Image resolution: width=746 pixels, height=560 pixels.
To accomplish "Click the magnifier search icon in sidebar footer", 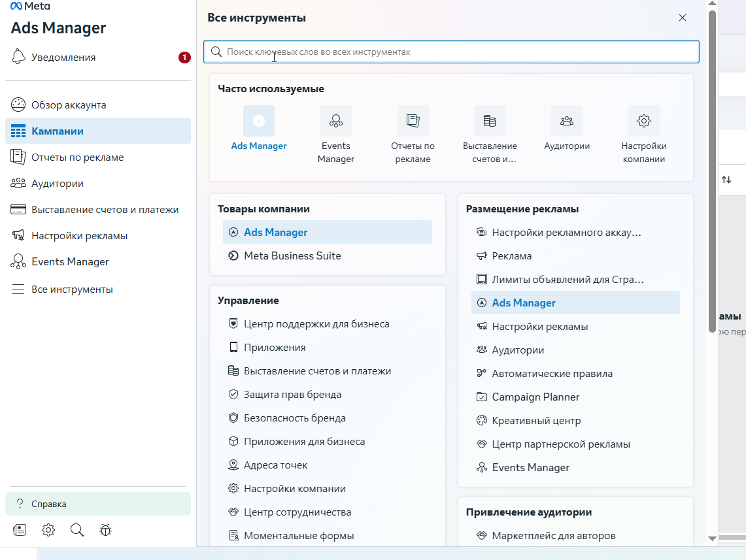I will (77, 530).
